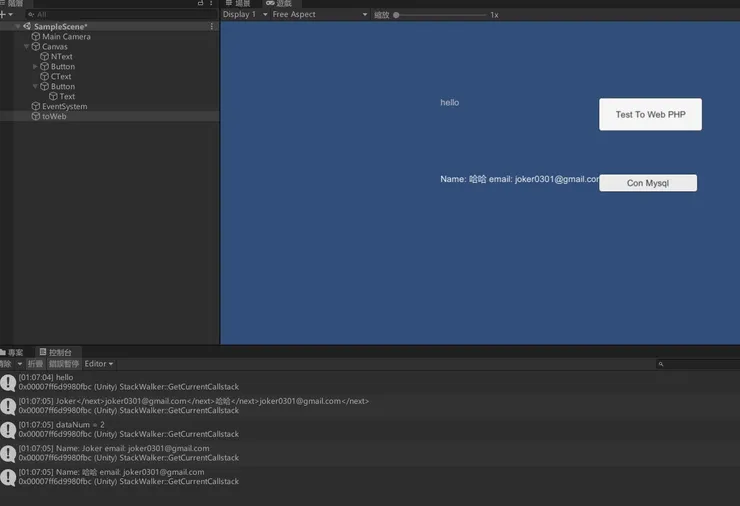Click the log icon for the Name: 哈哈 entry
740x506 pixels.
tap(8, 477)
